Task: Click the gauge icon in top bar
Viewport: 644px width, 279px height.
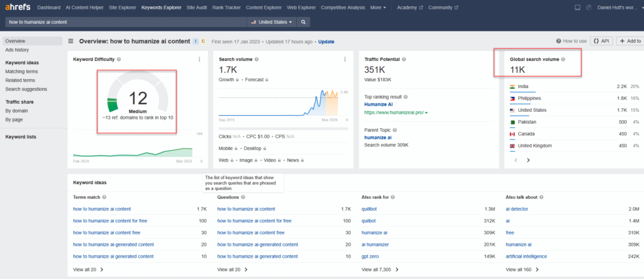Action: (589, 8)
